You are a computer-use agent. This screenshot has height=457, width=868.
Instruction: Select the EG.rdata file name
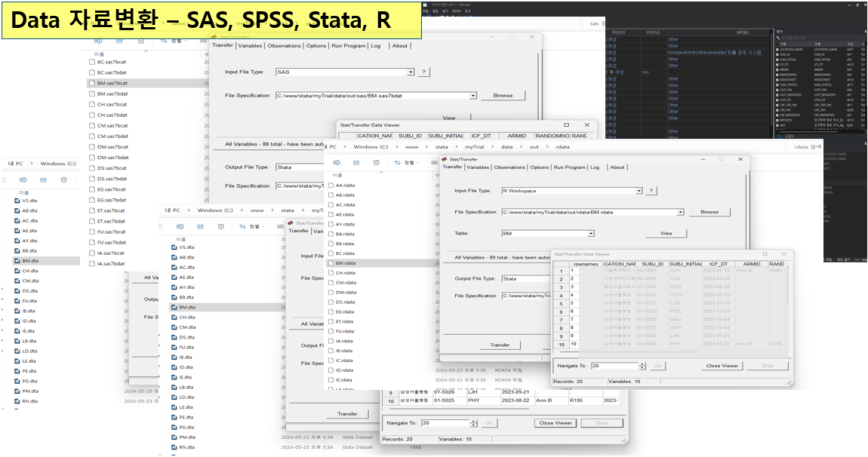(x=345, y=312)
